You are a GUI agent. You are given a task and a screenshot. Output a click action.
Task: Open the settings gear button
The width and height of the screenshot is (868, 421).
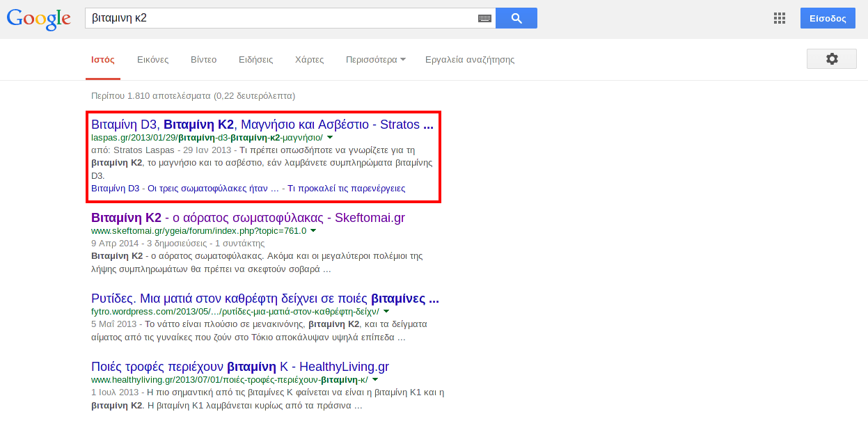click(x=832, y=59)
